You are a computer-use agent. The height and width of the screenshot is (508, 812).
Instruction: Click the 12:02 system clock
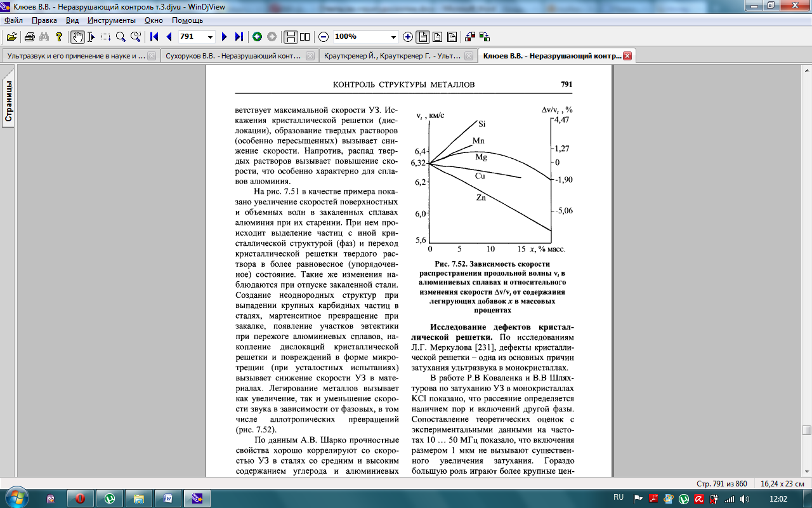tap(778, 498)
